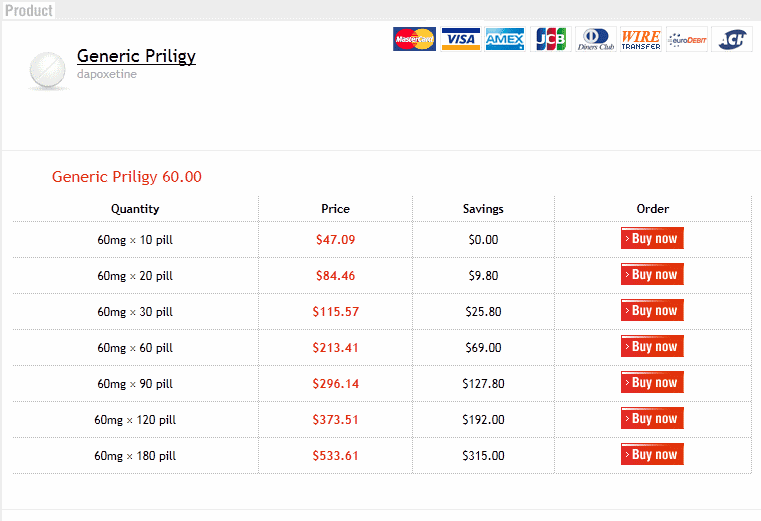Click the euroDebit payment icon

687,39
